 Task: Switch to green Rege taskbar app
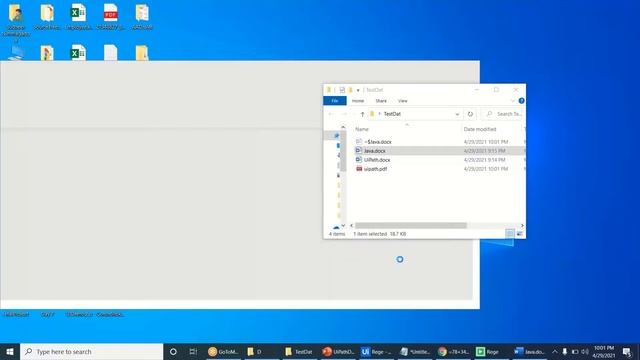(x=490, y=351)
